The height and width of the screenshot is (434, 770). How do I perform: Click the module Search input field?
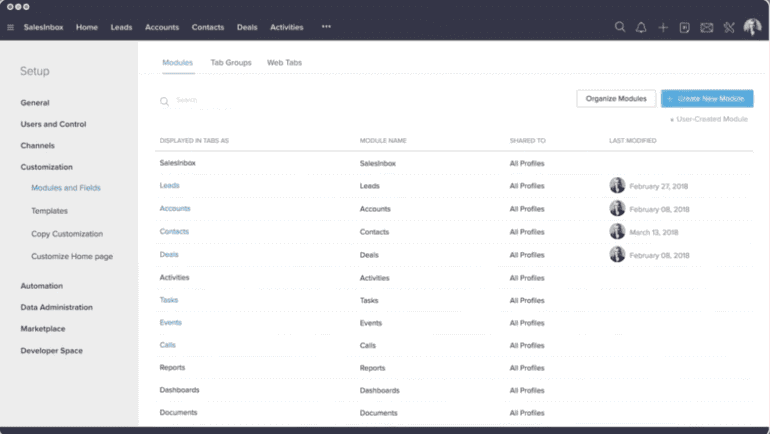(x=196, y=100)
